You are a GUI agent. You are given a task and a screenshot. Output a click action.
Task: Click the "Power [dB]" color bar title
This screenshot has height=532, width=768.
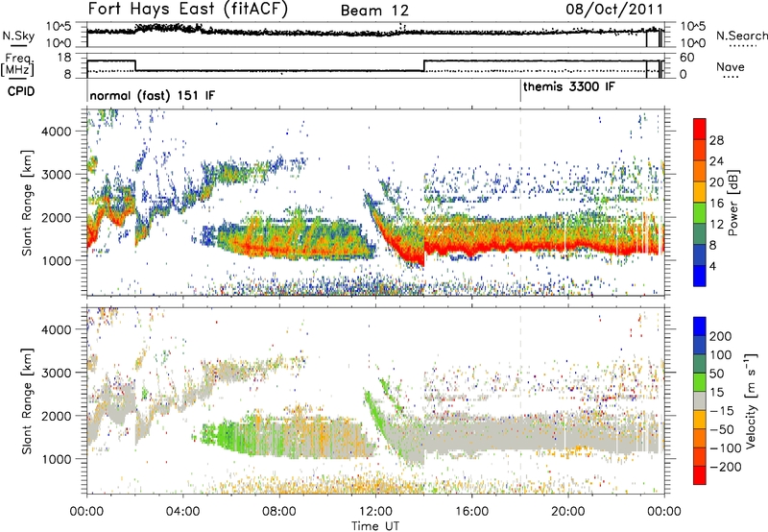tap(733, 203)
